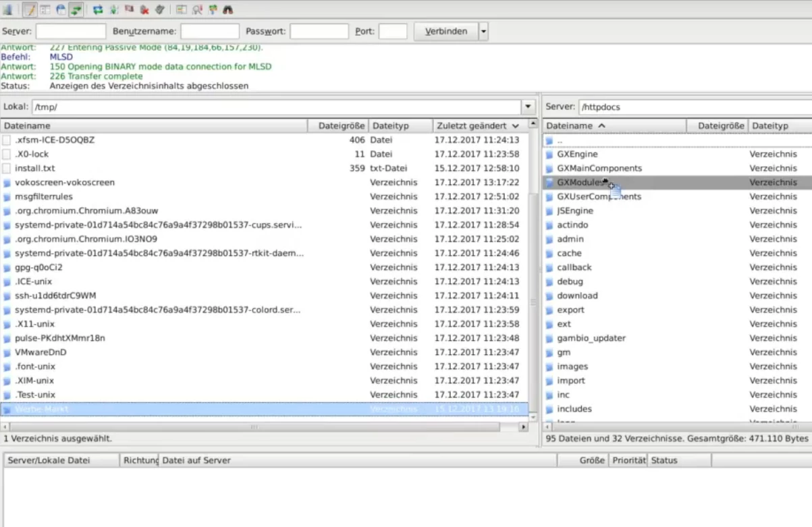This screenshot has height=527, width=812.
Task: Select the import remote folder name
Action: click(x=571, y=381)
